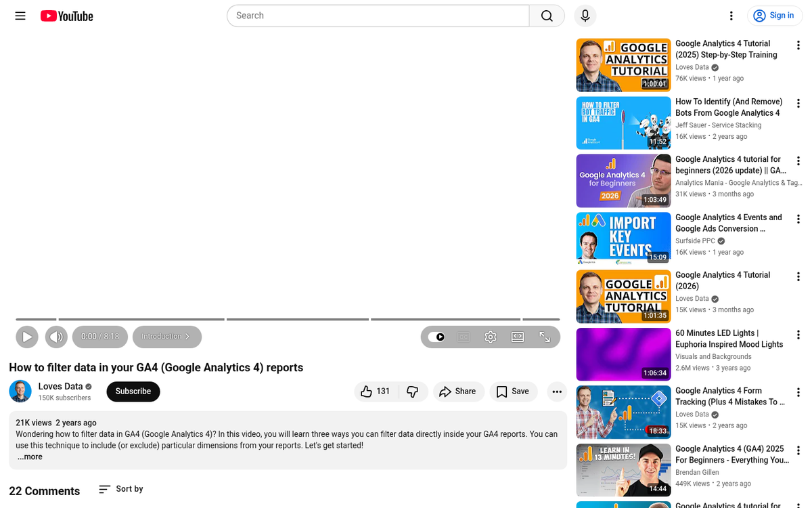Click the Sign in button
This screenshot has width=812, height=508.
coord(774,16)
